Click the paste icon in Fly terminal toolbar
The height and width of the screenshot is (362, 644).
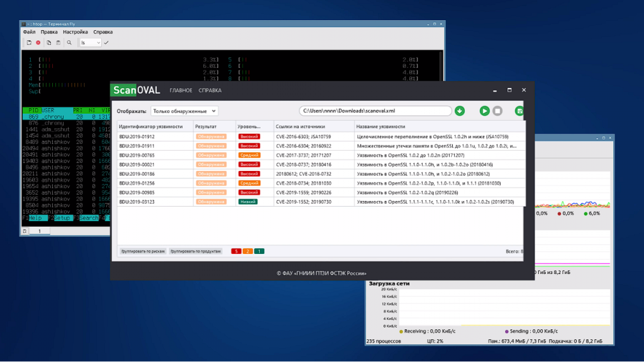tap(58, 42)
